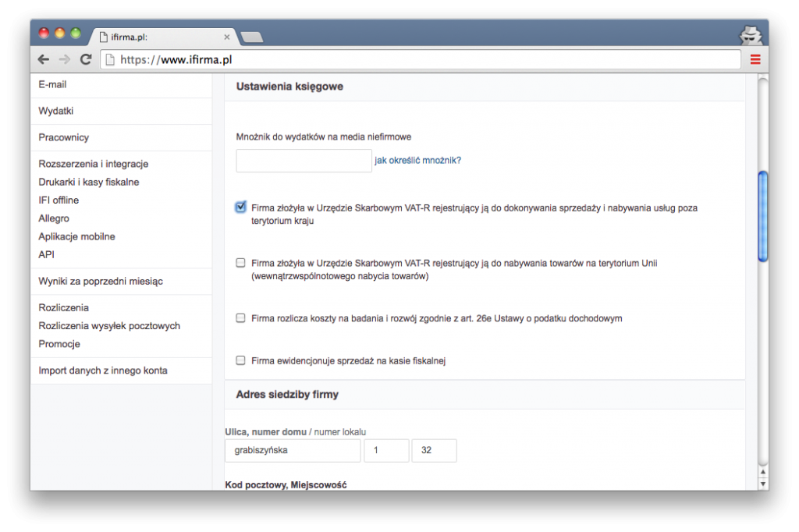Open Pracownicy in the sidebar
The width and height of the screenshot is (799, 532).
pos(64,137)
